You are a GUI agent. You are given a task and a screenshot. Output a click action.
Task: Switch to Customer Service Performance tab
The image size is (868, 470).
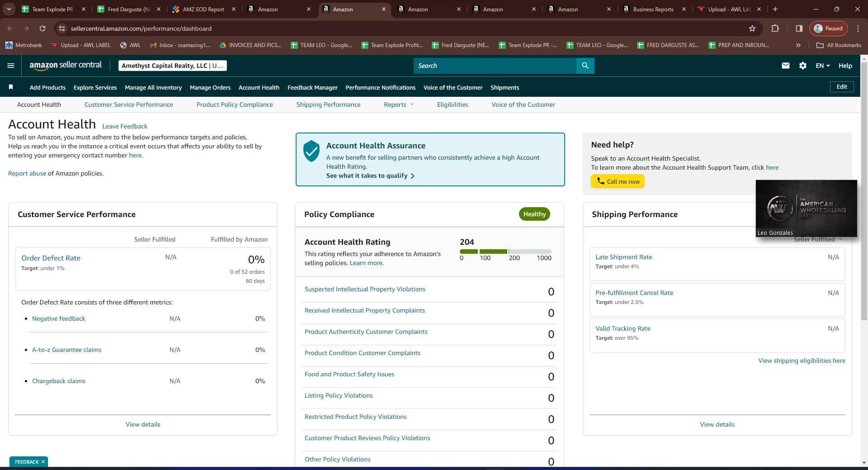coord(129,104)
